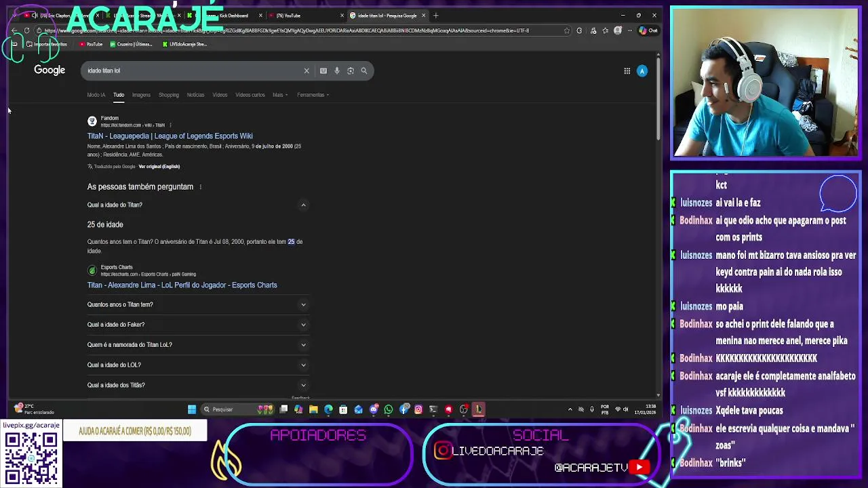Click the streamer webcam overlay
Screen dimensions: 868x488
click(765, 83)
